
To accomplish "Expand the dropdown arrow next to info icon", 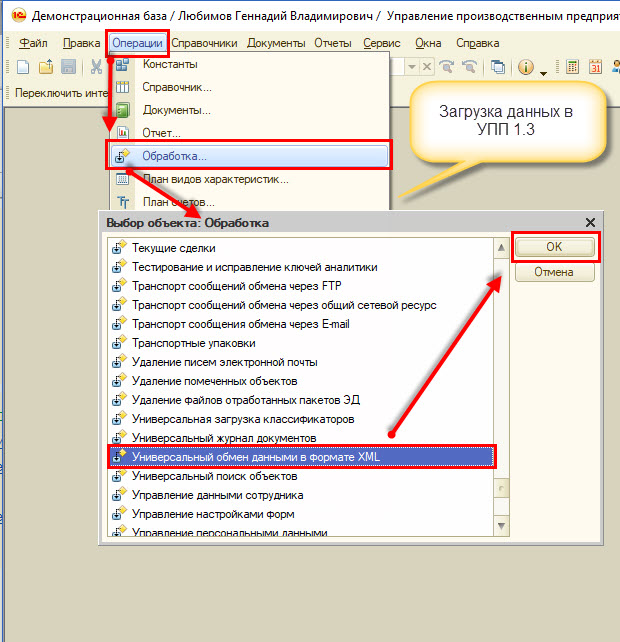I will [x=543, y=73].
